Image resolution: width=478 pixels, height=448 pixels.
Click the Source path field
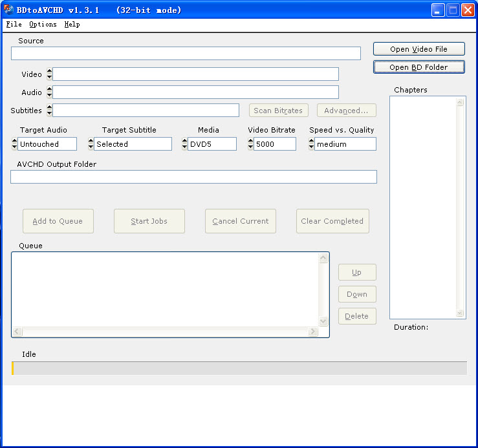186,53
